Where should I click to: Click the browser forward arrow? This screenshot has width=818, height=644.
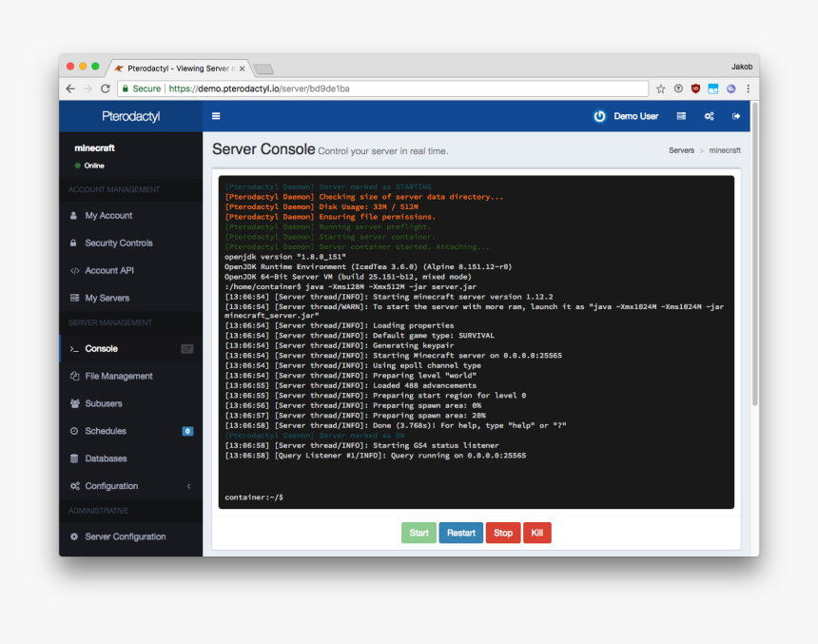[x=88, y=88]
